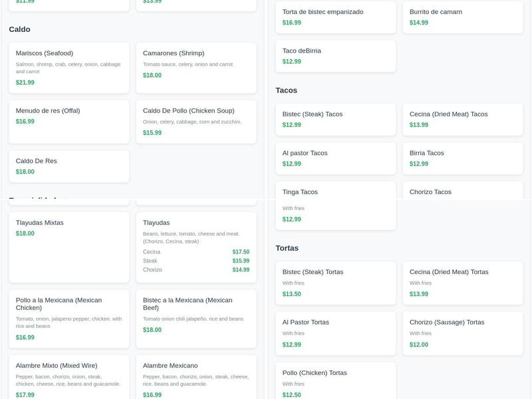Open the Al Pastor Tortas item
532x399 pixels.
(x=335, y=333)
